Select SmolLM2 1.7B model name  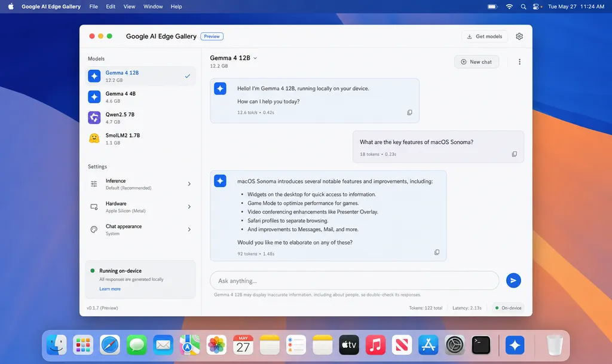[123, 135]
